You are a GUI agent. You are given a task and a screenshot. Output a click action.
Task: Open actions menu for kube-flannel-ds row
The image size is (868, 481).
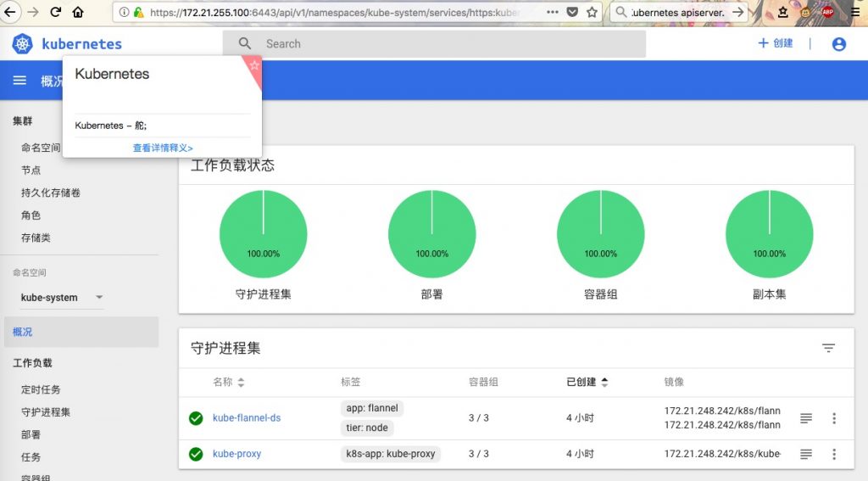[834, 418]
